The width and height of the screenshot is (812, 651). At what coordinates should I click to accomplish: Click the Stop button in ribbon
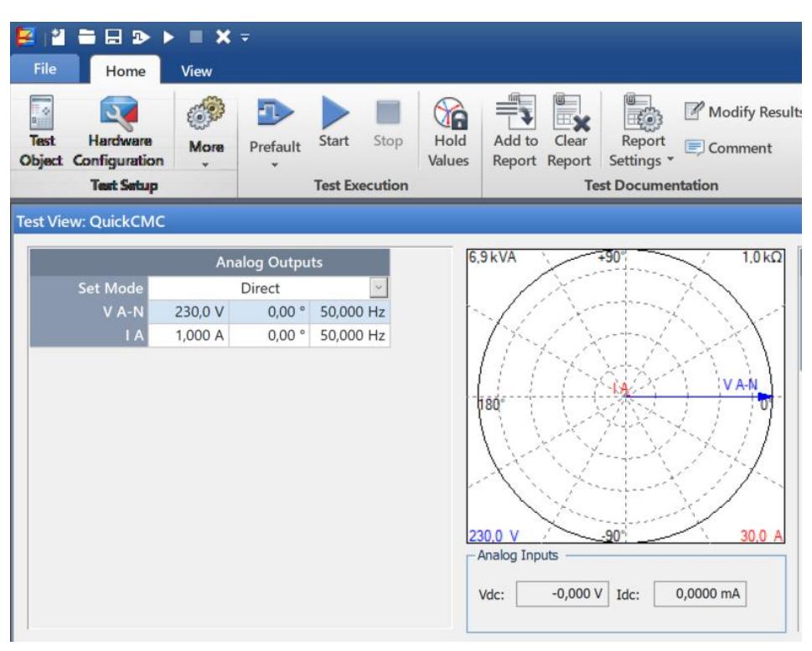pos(388,123)
